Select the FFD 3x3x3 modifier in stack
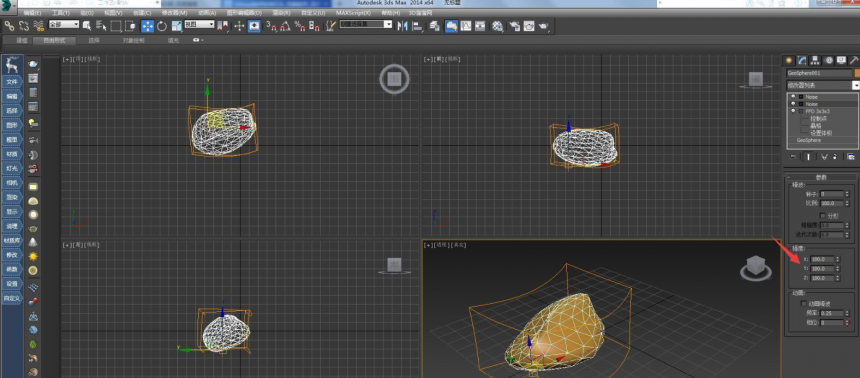860x378 pixels. [817, 111]
